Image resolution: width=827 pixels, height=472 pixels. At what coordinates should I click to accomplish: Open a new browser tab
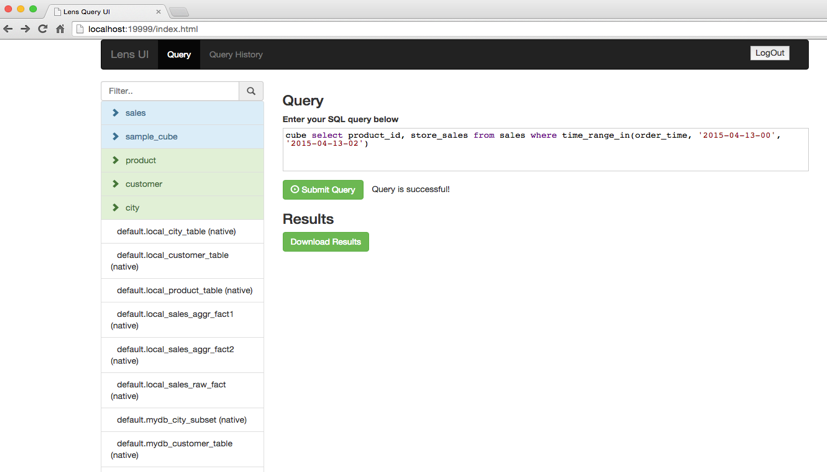[x=179, y=12]
